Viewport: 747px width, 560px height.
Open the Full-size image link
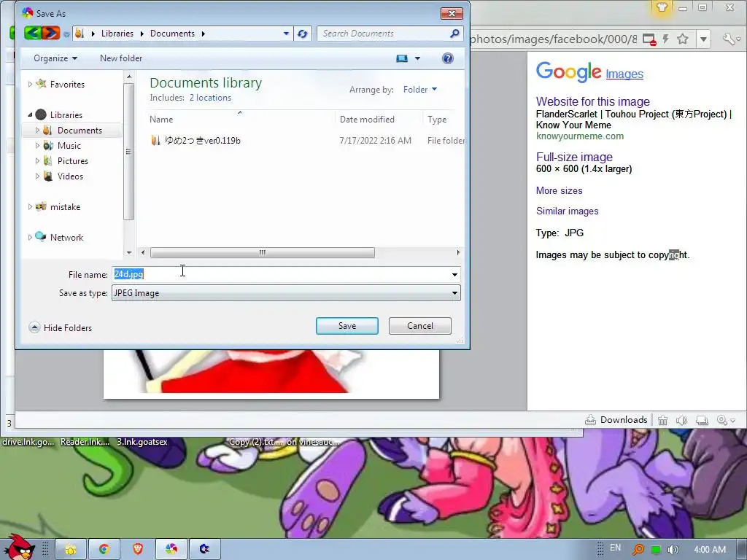(x=574, y=157)
